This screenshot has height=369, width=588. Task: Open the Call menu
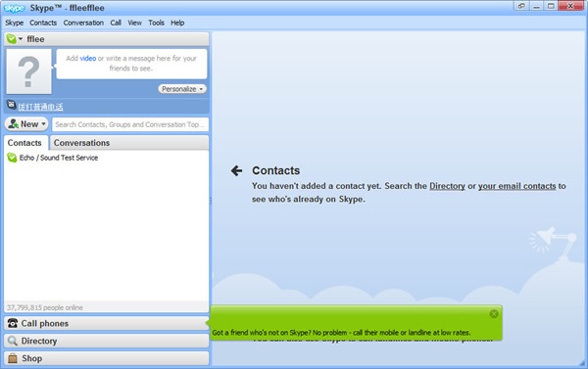click(x=116, y=23)
